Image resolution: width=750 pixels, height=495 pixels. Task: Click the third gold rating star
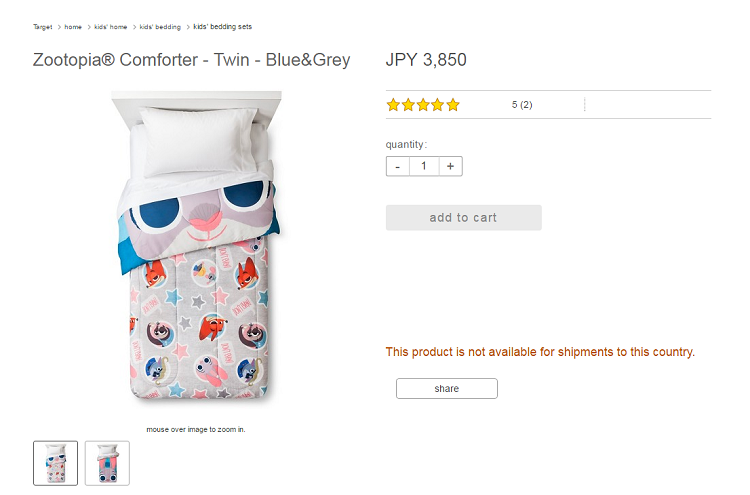[423, 105]
